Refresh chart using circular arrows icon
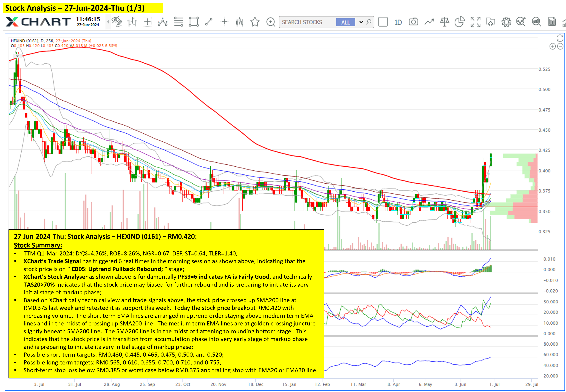This screenshot has width=566, height=392. pos(560,38)
